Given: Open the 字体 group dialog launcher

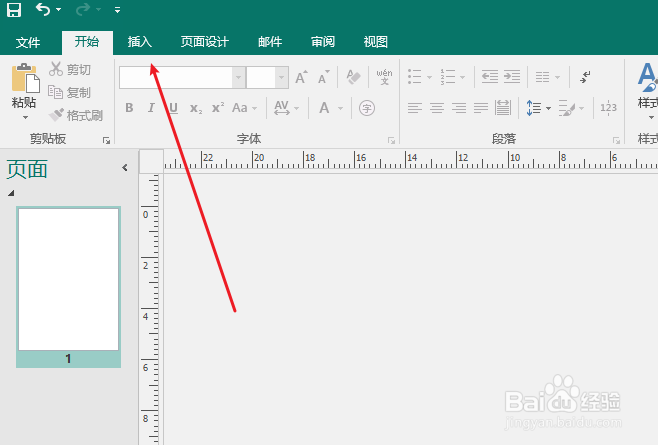Looking at the screenshot, I should click(391, 141).
